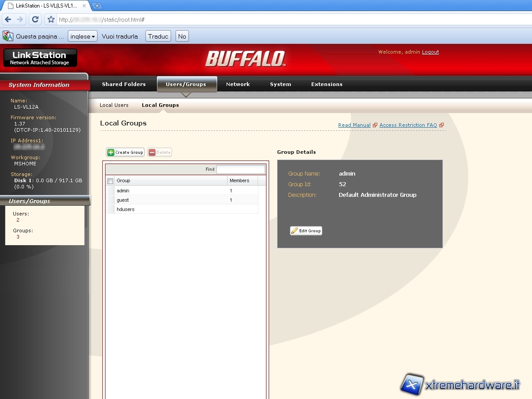
Task: Open a new browser tab
Action: (97, 6)
